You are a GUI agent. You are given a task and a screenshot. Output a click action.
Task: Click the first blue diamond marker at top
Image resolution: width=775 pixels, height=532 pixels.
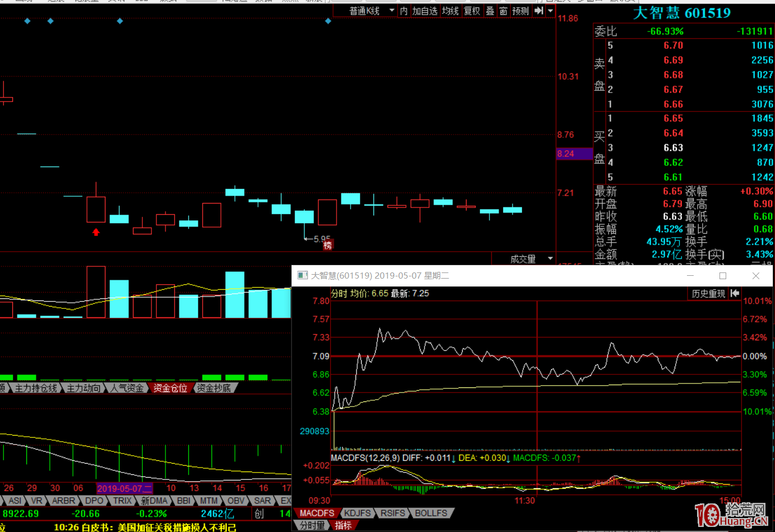(x=27, y=21)
